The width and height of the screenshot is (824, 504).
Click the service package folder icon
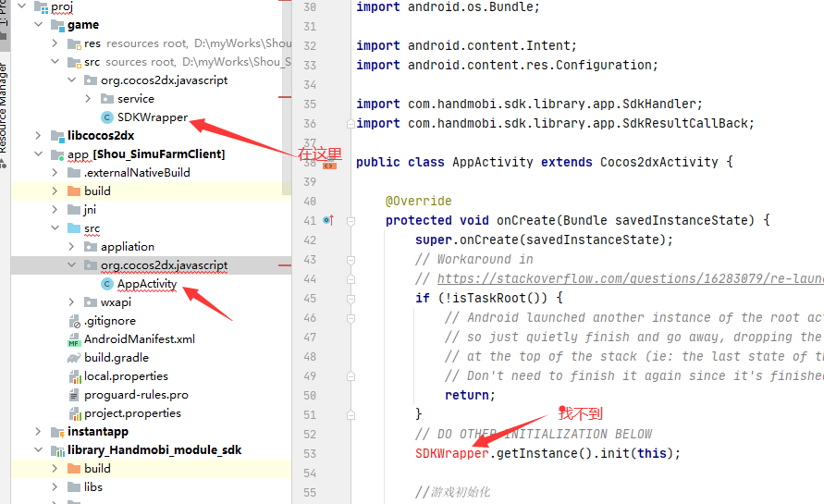click(107, 99)
